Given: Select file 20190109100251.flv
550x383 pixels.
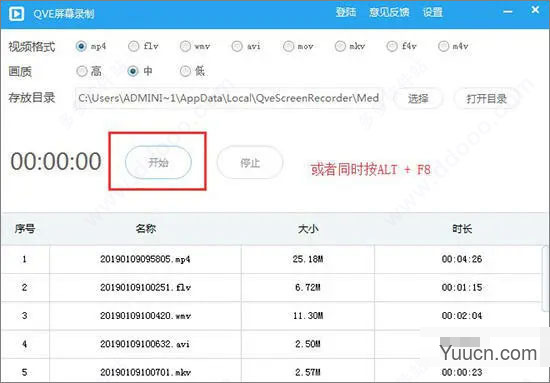Looking at the screenshot, I should pos(145,288).
